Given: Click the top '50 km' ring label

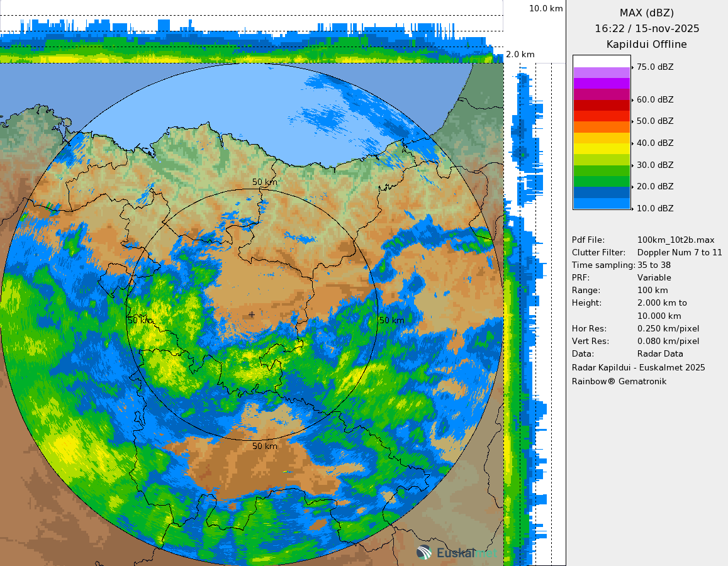Looking at the screenshot, I should (265, 182).
